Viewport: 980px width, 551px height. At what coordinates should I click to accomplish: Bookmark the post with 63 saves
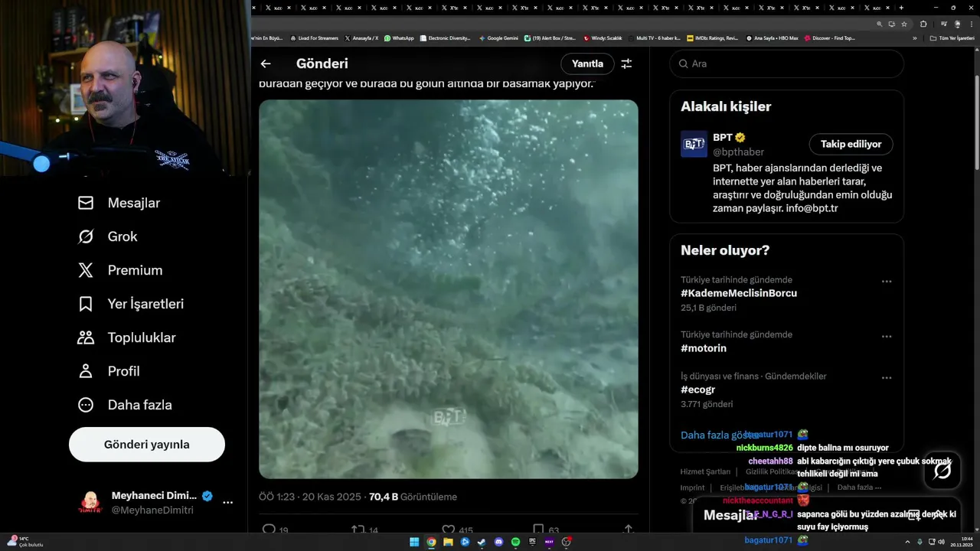538,530
